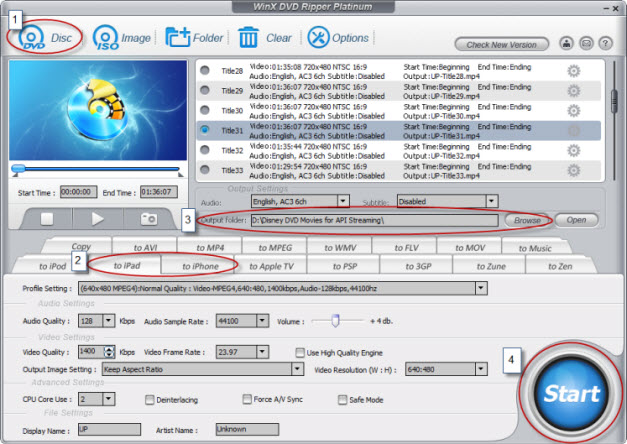Image resolution: width=627 pixels, height=444 pixels.
Task: Load a DVD Folder
Action: click(194, 38)
